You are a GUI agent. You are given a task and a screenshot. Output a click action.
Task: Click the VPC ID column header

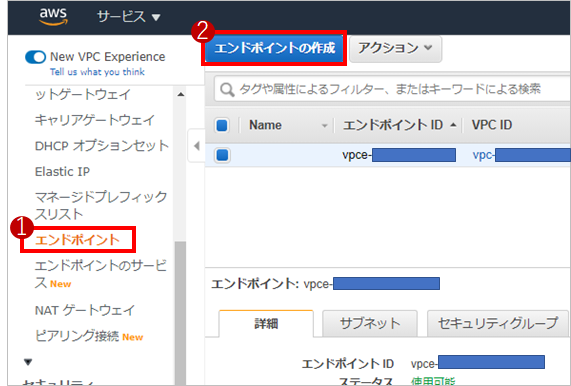pos(492,125)
